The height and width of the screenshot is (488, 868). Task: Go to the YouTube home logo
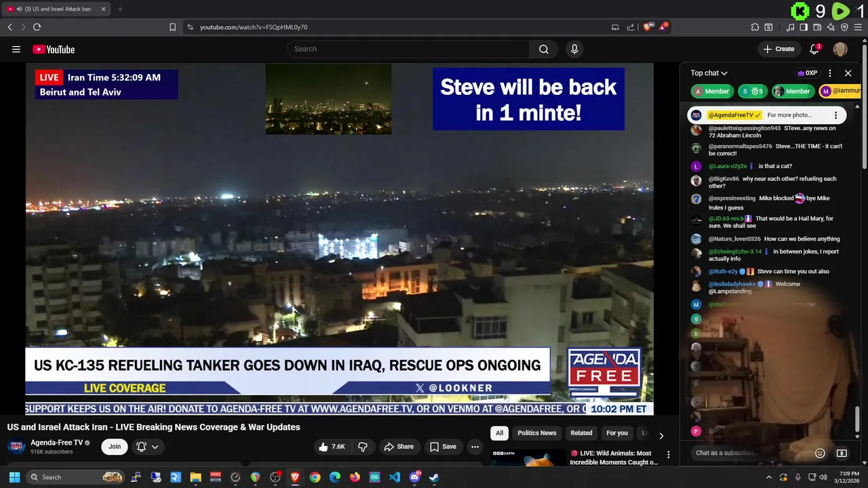[54, 49]
